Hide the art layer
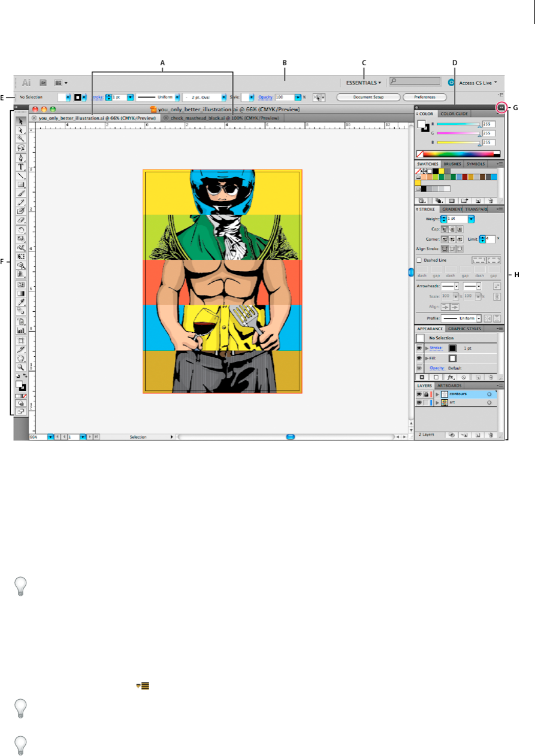 tap(419, 403)
